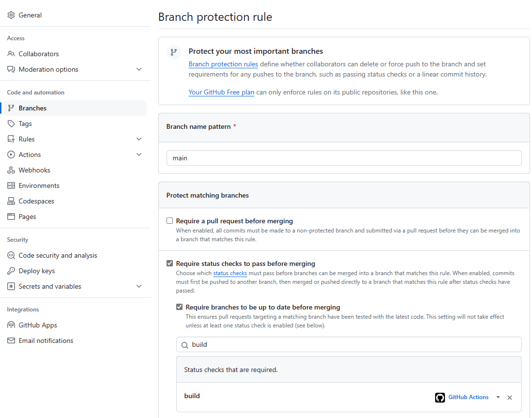Click the Deploy keys key icon

[11, 271]
